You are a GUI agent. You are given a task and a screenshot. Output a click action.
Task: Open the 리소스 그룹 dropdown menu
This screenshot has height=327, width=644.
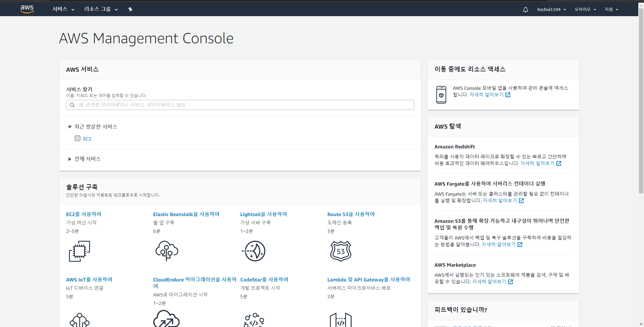pos(101,9)
